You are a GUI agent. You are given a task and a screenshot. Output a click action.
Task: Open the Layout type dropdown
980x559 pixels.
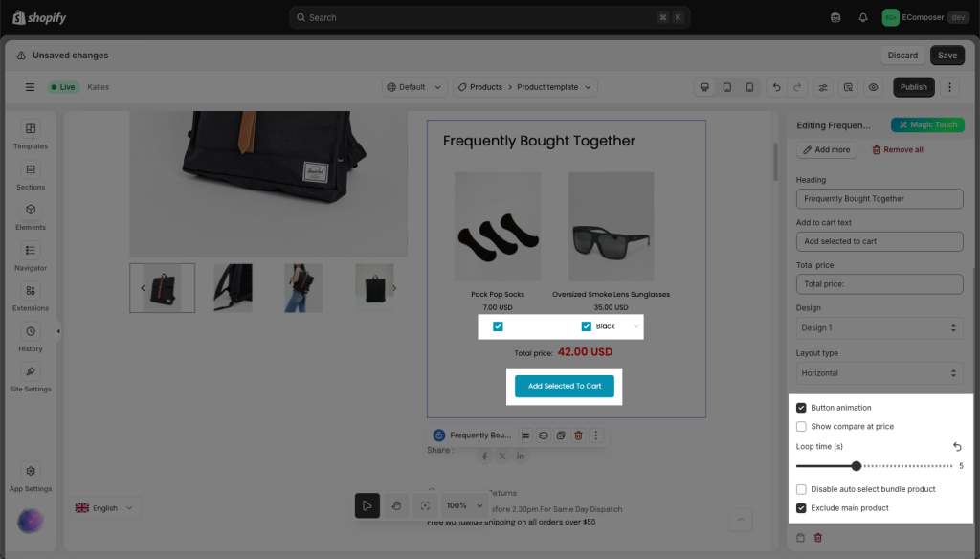[x=879, y=373]
